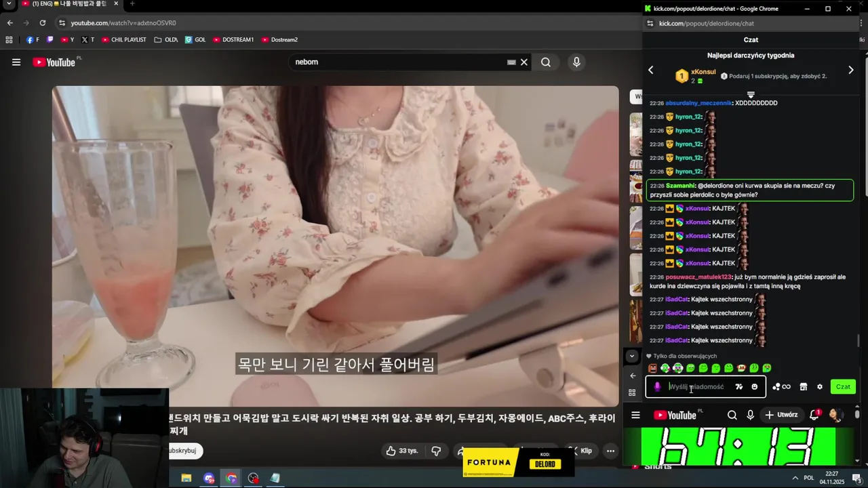Open the grid icon beside chat input
The image size is (868, 488).
(x=632, y=392)
